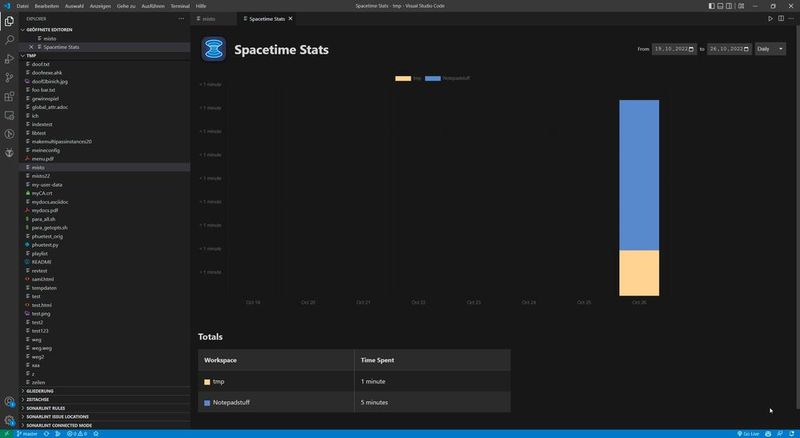Split the editor to the right
This screenshot has height=438, width=800.
(x=781, y=18)
